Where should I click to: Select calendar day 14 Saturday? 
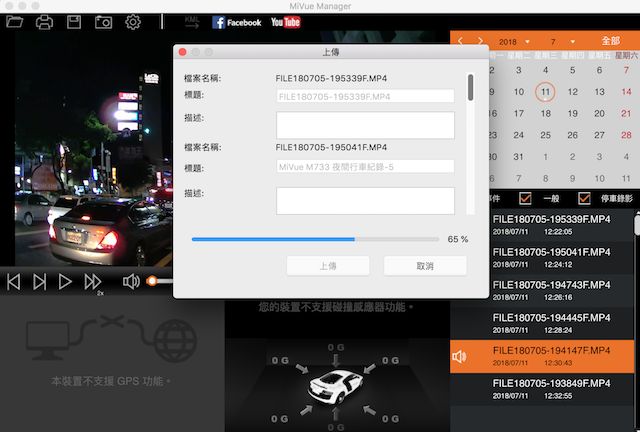[x=626, y=92]
